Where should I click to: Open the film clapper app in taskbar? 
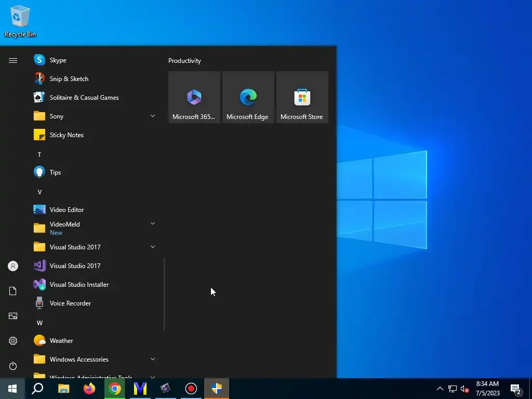point(166,389)
